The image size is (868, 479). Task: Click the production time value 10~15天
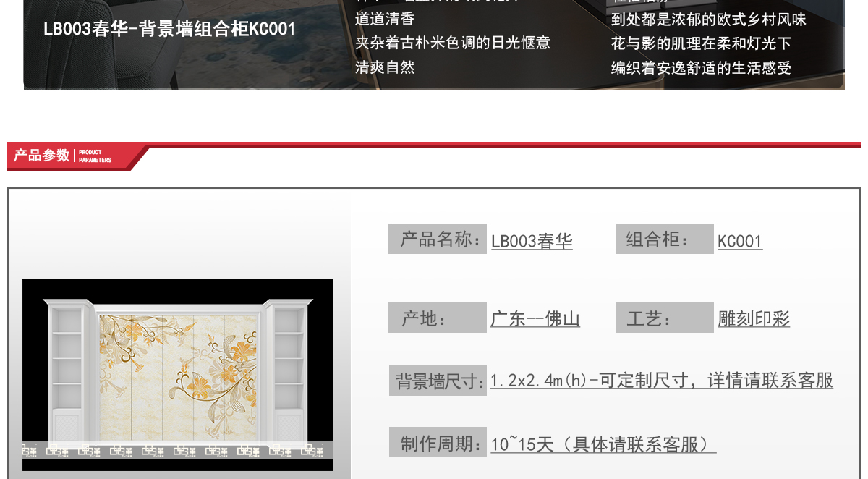[522, 444]
